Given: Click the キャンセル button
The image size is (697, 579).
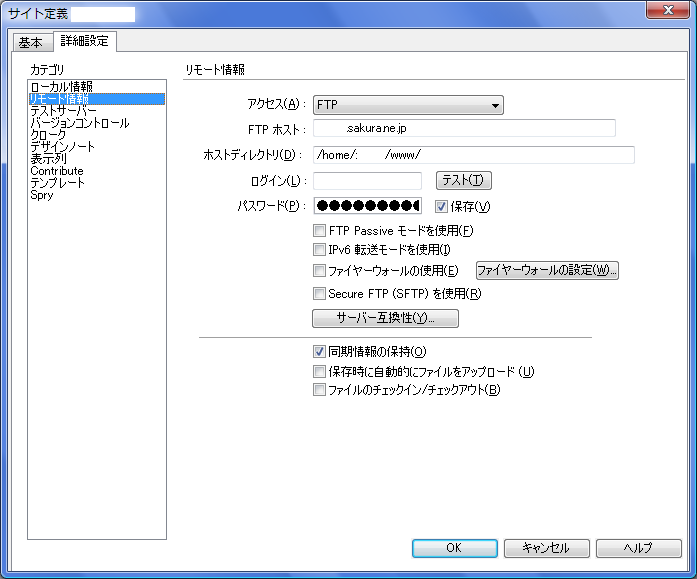Looking at the screenshot, I should 546,548.
